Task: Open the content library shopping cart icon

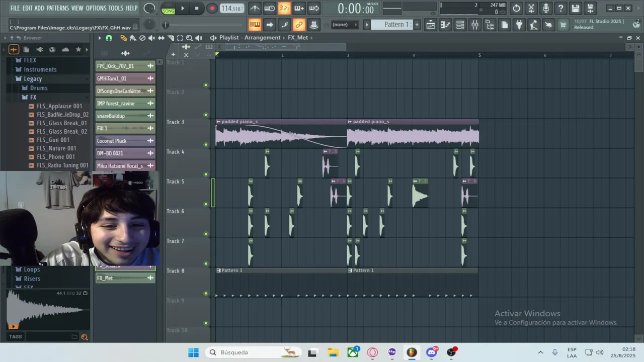Action: click(563, 25)
